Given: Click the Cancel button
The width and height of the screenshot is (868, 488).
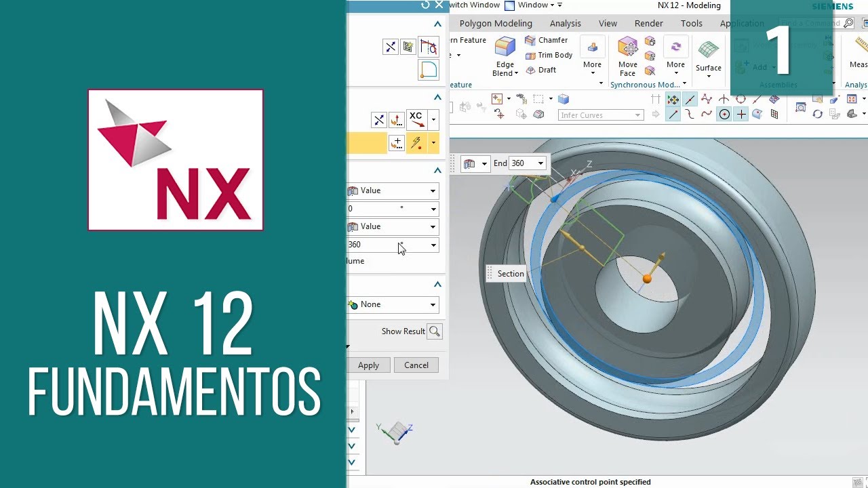Looking at the screenshot, I should pyautogui.click(x=416, y=365).
